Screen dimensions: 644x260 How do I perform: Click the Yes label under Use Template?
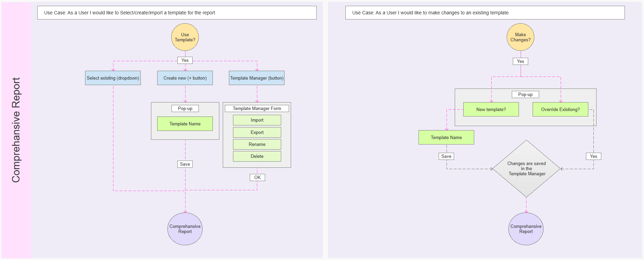tap(185, 60)
